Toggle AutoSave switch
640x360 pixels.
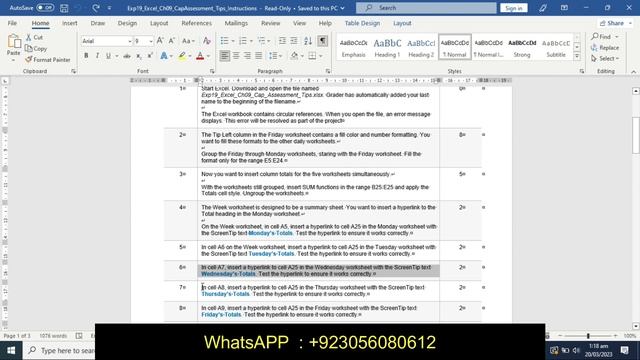(45, 8)
